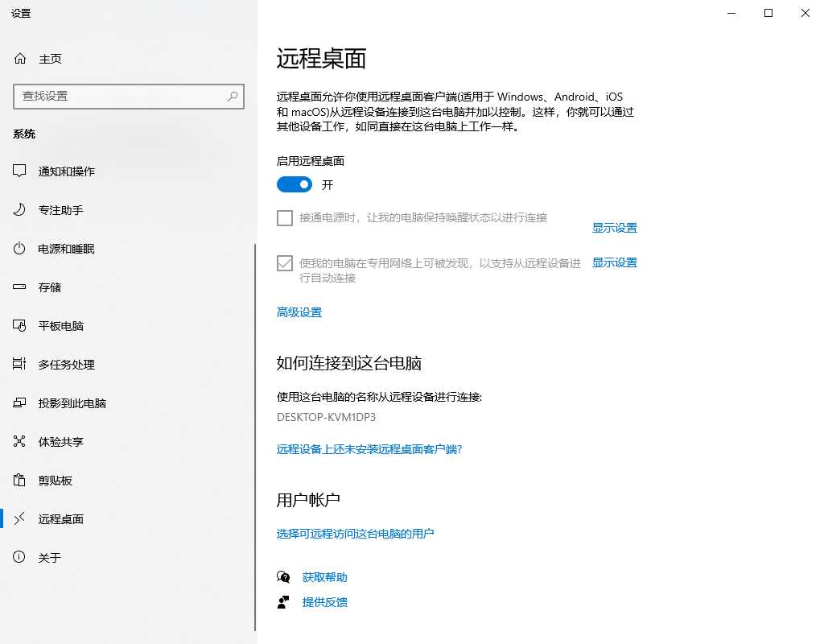
Task: Check the keep PC awake connection checkbox
Action: point(284,217)
